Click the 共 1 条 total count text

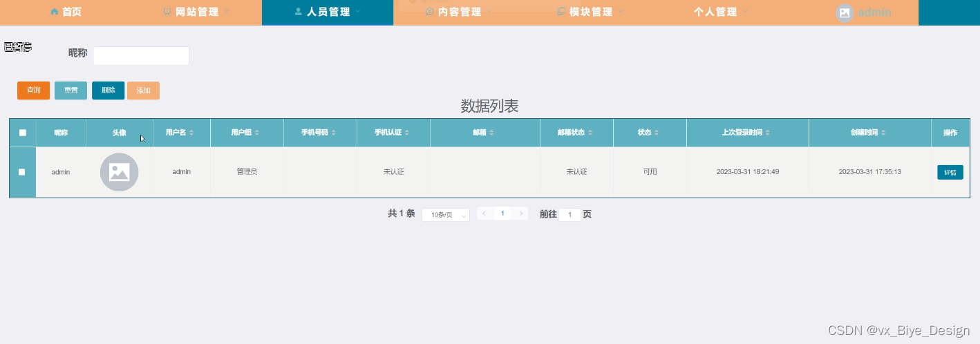tap(401, 214)
